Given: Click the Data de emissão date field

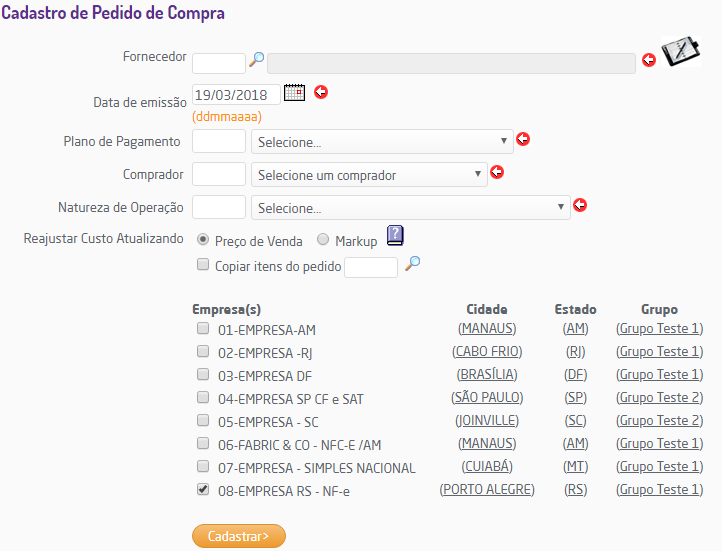Looking at the screenshot, I should click(235, 96).
